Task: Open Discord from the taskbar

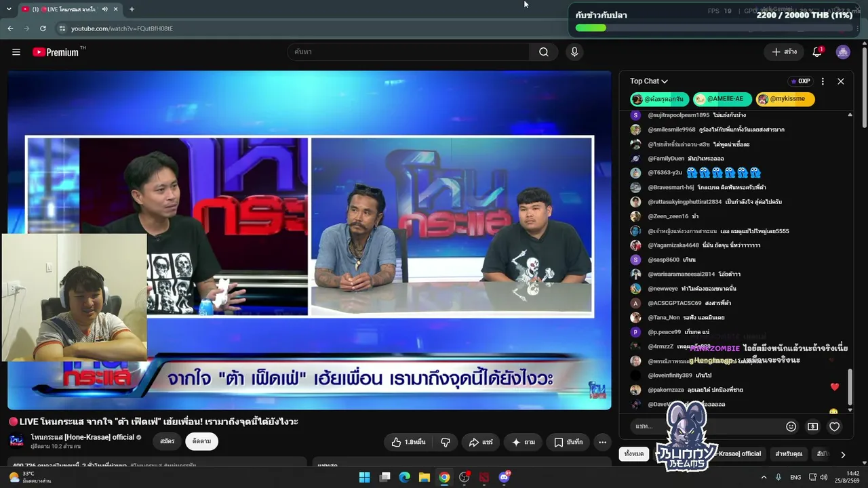Action: pos(504,477)
